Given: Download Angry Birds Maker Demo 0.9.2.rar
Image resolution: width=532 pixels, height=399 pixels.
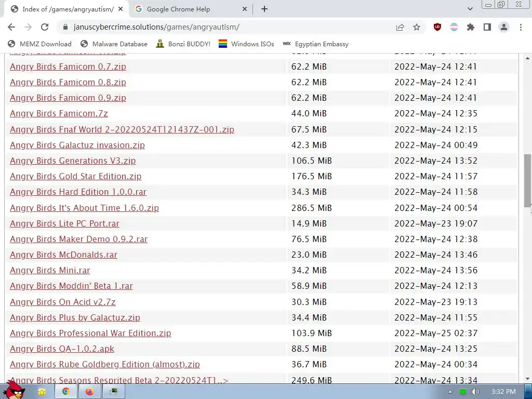Looking at the screenshot, I should [79, 239].
